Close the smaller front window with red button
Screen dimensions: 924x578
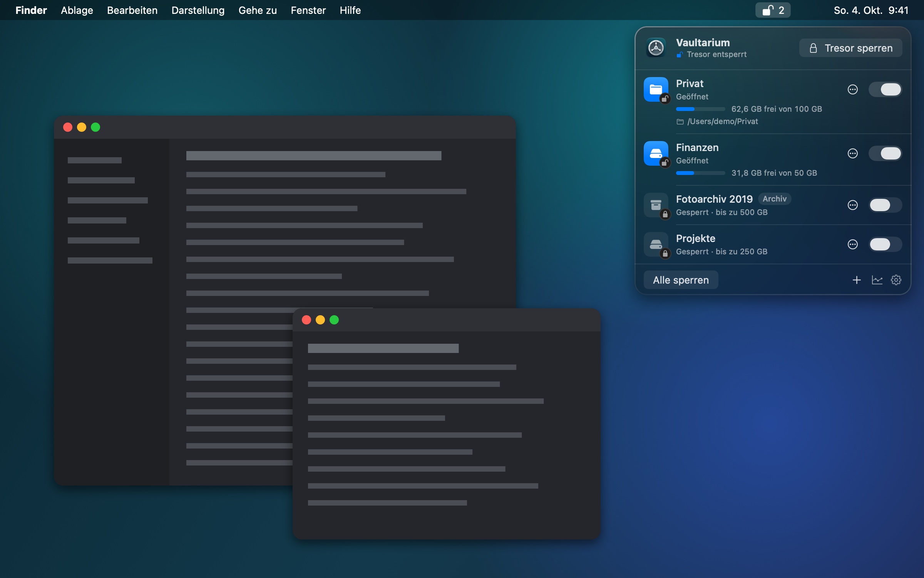click(x=306, y=320)
